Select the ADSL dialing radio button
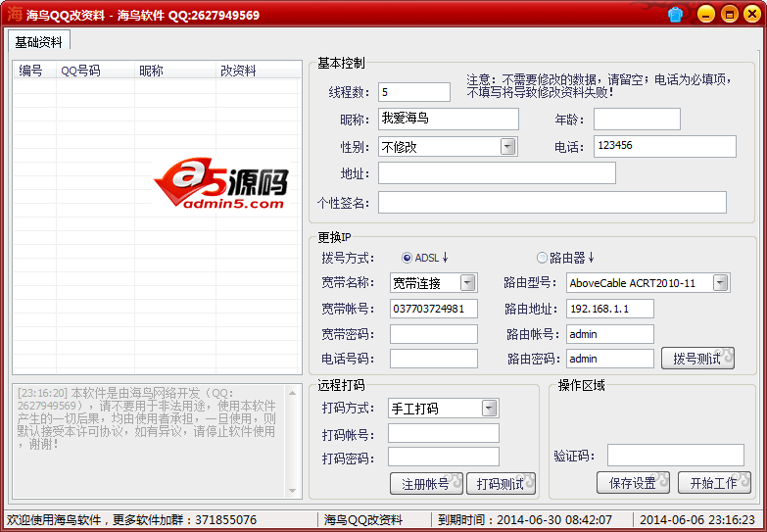Screen dimensions: 767x532 407,258
